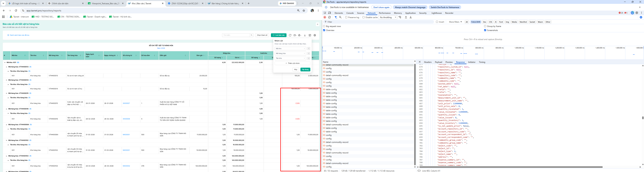This screenshot has height=172, width=644.
Task: Tick the Disable cache checkbox
Action: (364, 17)
